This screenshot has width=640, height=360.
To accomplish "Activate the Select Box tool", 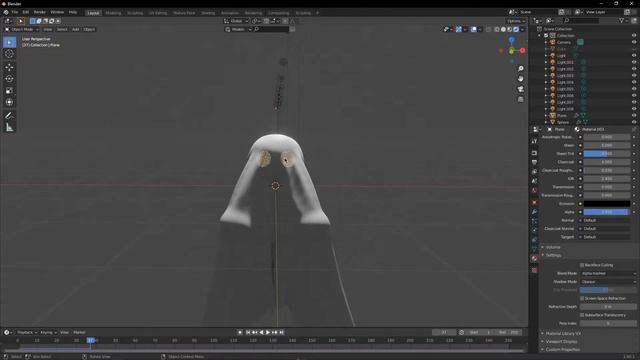I will [9, 42].
